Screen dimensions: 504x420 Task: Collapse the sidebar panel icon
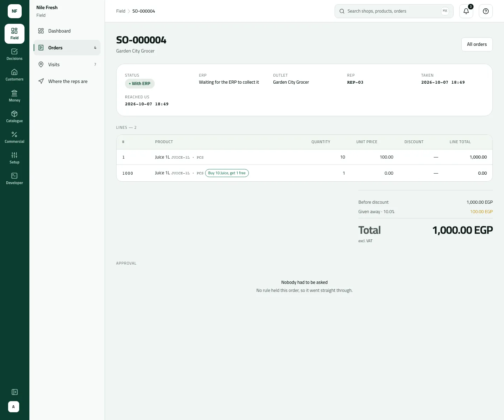(15, 392)
